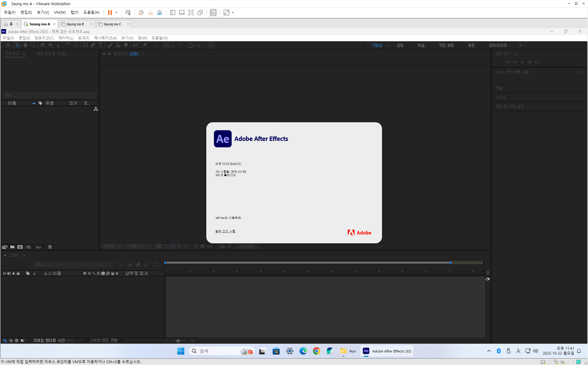Open the 컴포지션(C) menu
The image size is (588, 365).
pyautogui.click(x=44, y=38)
